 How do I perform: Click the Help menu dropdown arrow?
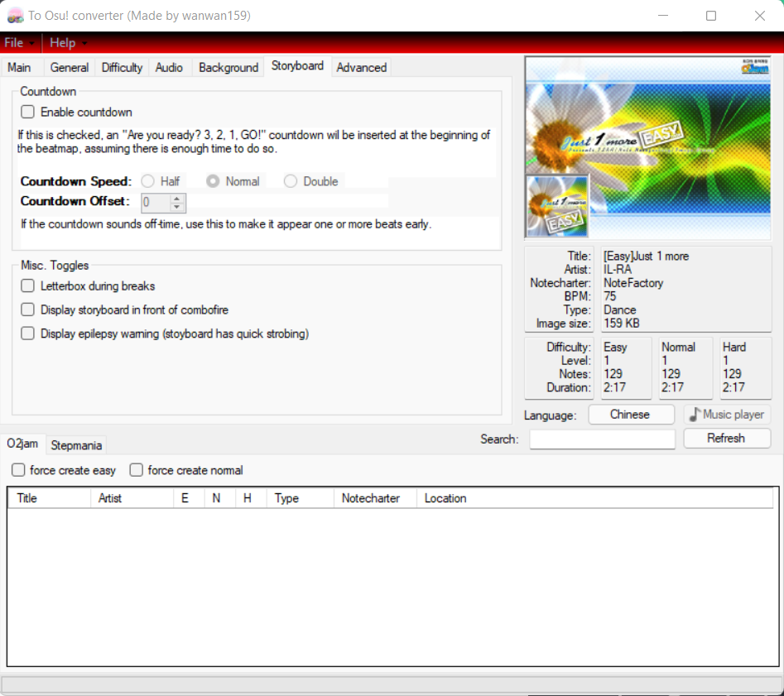click(84, 44)
